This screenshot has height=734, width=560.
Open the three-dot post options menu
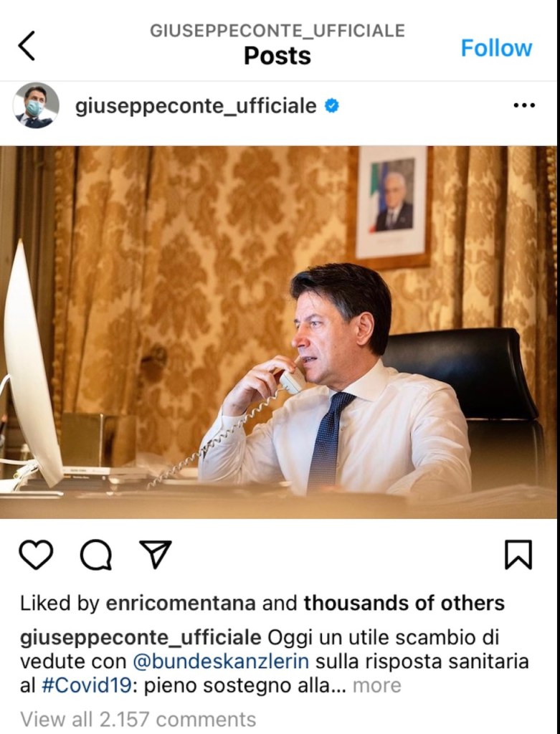[524, 105]
